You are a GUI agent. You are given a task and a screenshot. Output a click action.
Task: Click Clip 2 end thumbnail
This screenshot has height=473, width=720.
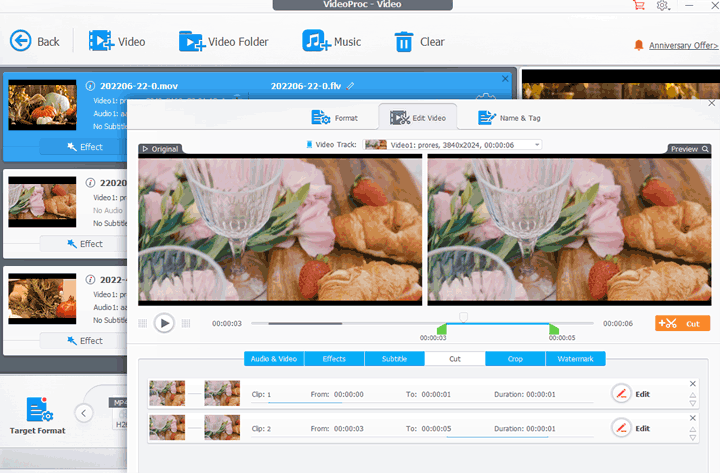[222, 428]
